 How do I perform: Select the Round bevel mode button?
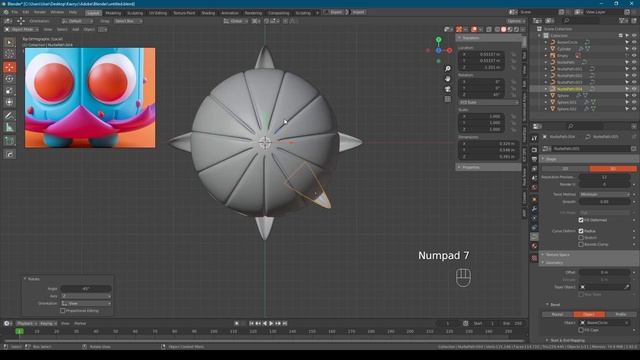[557, 314]
